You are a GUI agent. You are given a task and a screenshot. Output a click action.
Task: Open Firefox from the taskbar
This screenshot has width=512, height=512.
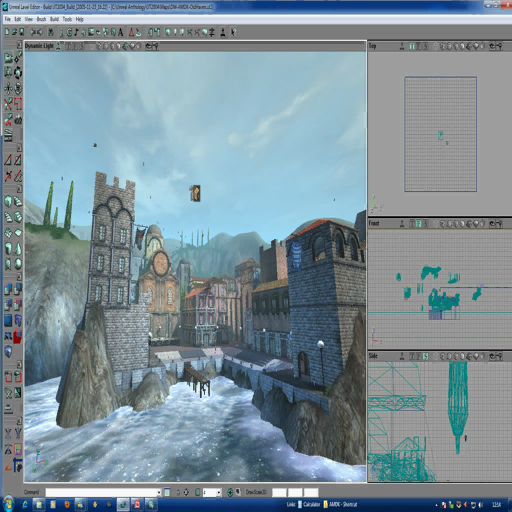(x=67, y=504)
